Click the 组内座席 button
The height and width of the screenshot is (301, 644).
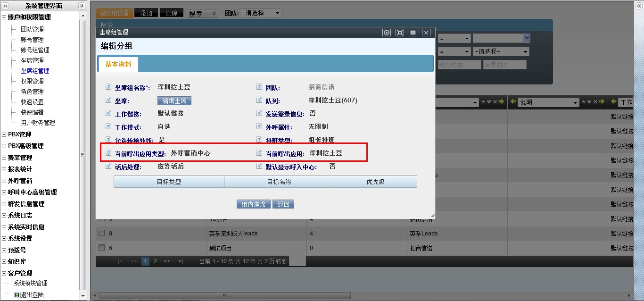coord(254,204)
